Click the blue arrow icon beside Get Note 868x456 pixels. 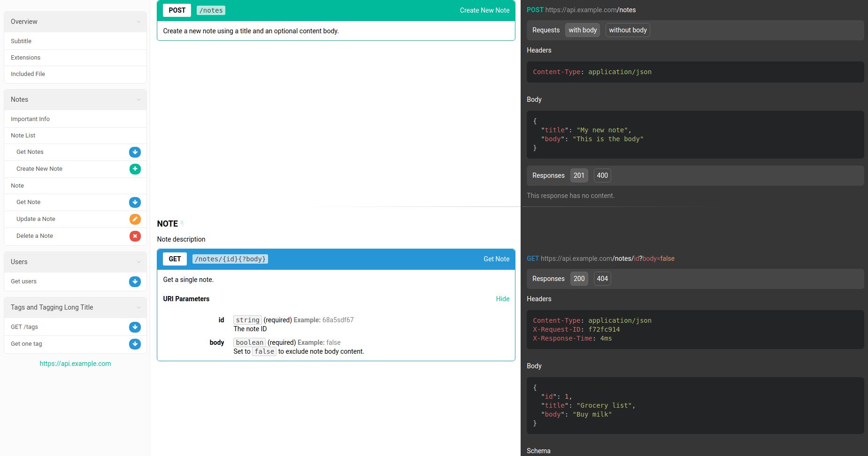click(x=135, y=202)
